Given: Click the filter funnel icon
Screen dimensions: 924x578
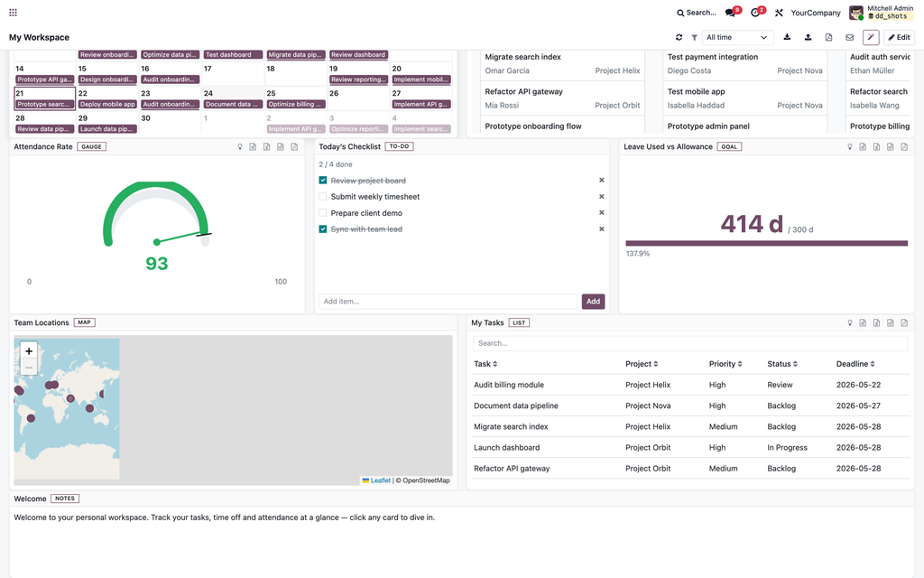Looking at the screenshot, I should point(694,37).
